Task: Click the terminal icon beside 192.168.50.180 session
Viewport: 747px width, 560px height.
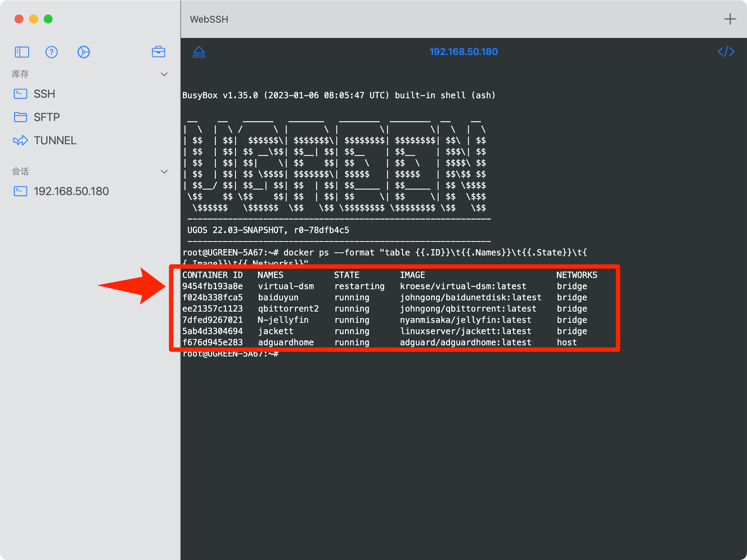Action: click(21, 191)
